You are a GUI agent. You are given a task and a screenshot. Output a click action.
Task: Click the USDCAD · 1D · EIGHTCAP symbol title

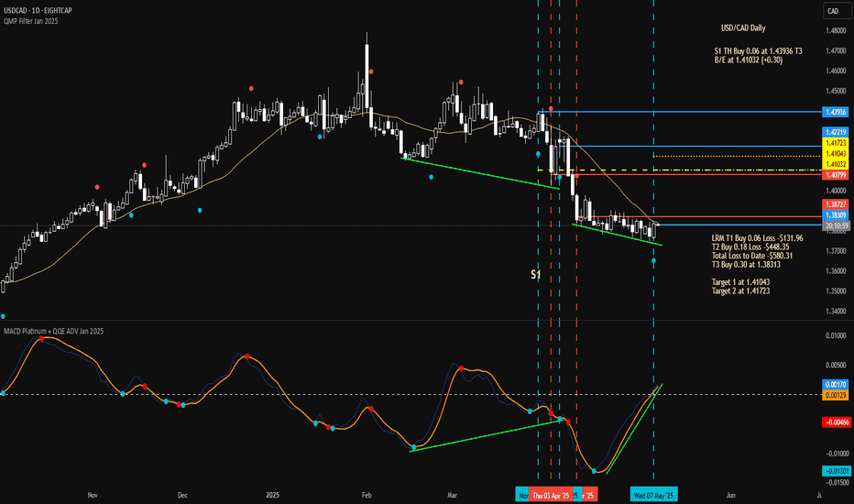pyautogui.click(x=38, y=10)
